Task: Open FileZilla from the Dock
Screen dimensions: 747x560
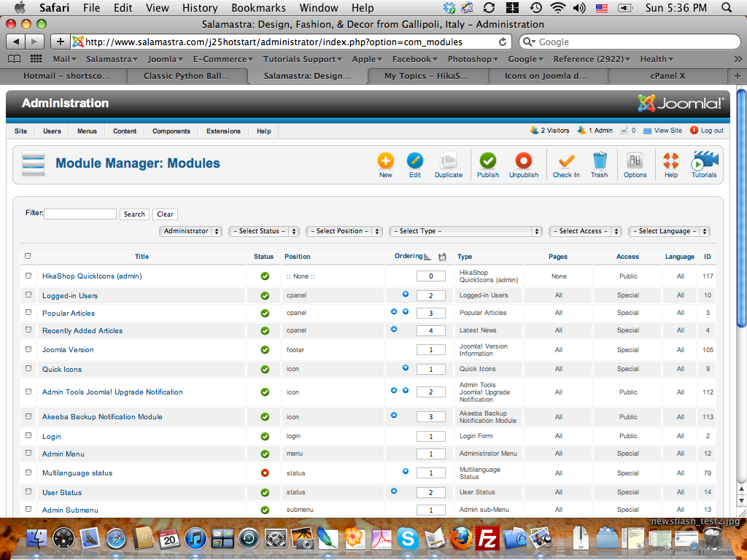Action: click(x=487, y=539)
